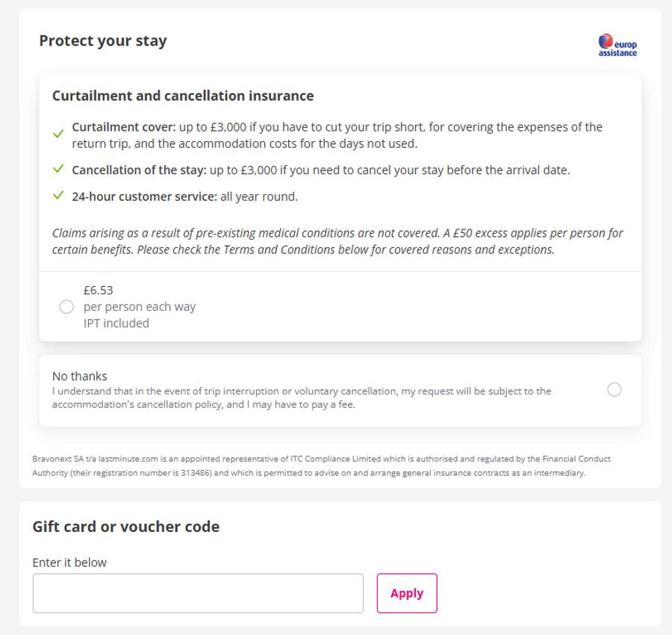The width and height of the screenshot is (672, 635).
Task: Click the Europ Assistance logo
Action: tap(617, 45)
